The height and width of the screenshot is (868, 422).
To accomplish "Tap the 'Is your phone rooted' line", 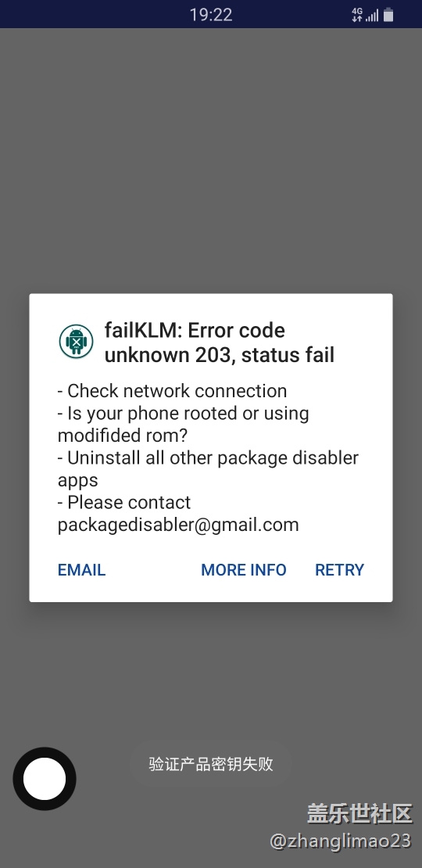I will (183, 414).
